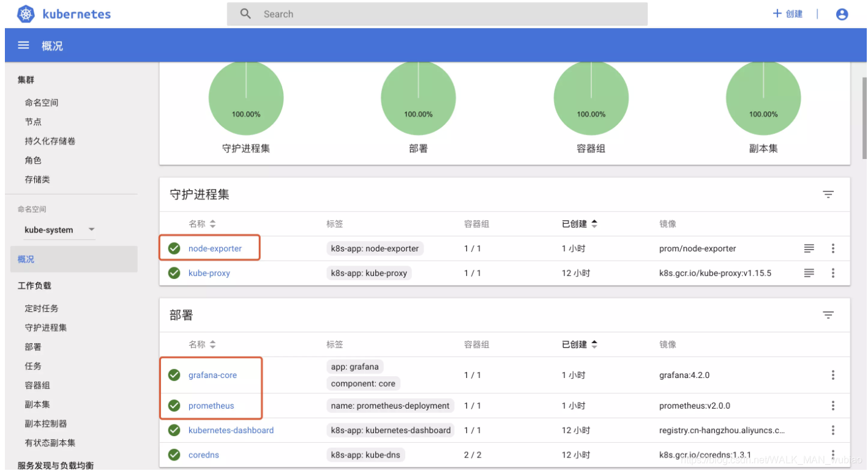Screen dimensions: 868x471
Task: Go to 守护进程集 in sidebar
Action: [x=46, y=327]
